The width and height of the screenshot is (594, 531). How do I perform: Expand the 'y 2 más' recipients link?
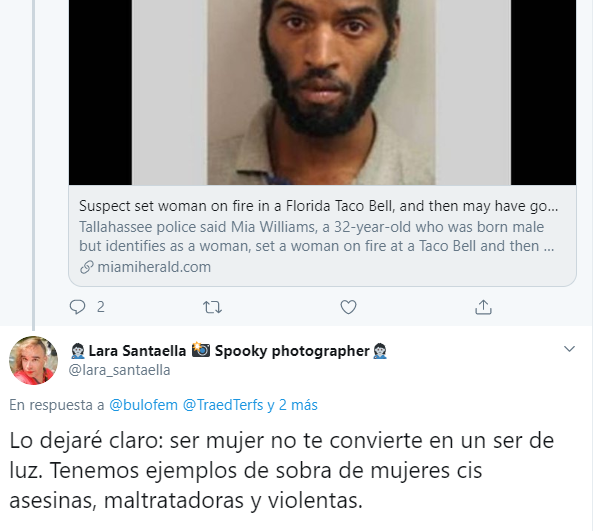point(292,405)
